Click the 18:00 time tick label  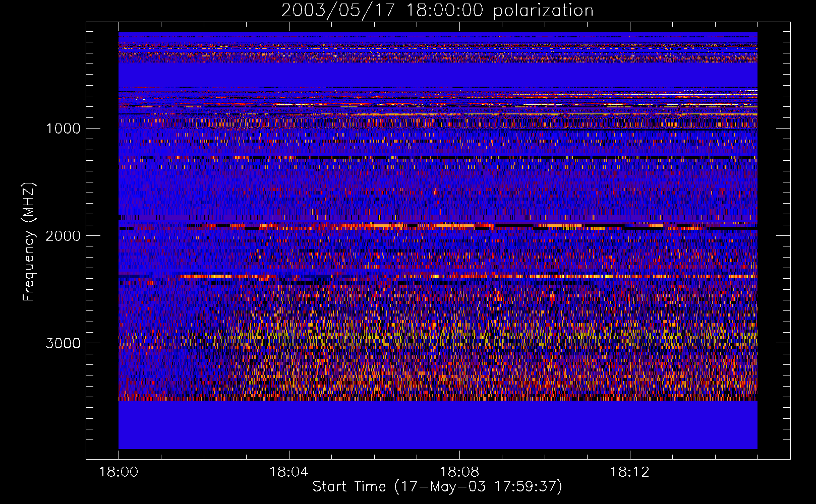(x=119, y=472)
